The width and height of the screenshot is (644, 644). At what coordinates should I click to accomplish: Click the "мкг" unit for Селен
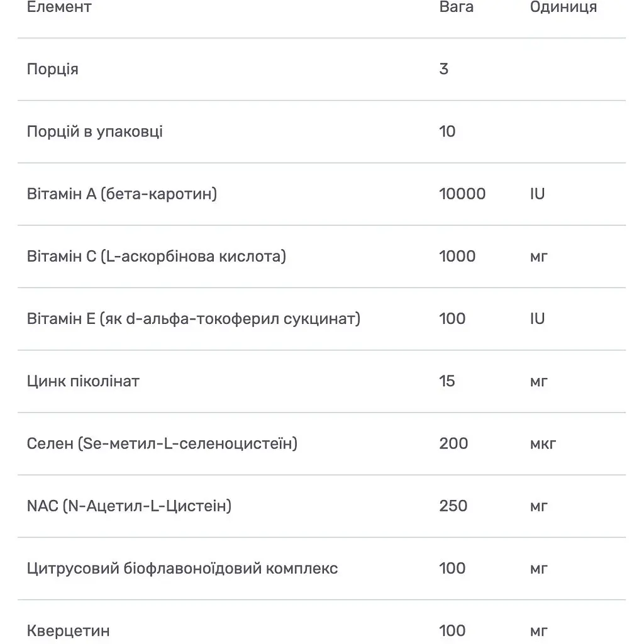[543, 443]
